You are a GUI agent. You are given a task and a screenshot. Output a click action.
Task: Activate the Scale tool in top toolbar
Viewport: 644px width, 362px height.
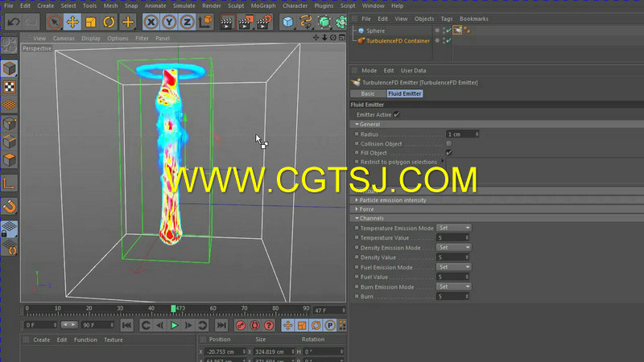[x=90, y=22]
